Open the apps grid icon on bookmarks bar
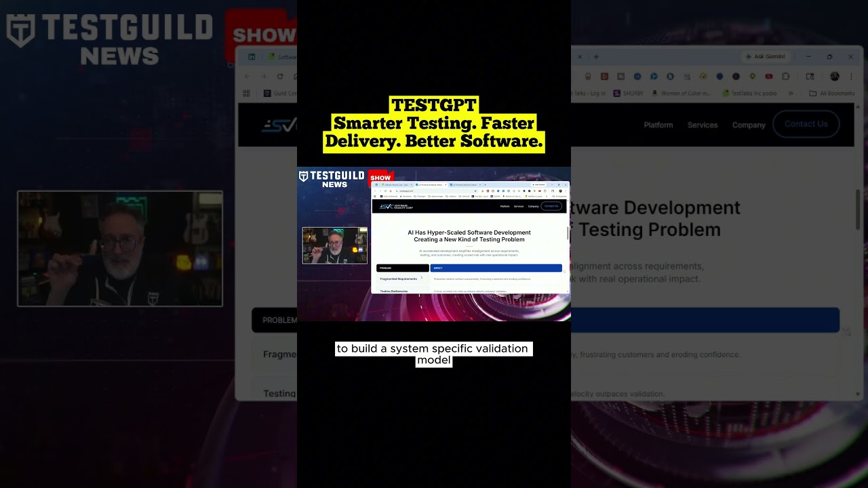 [247, 94]
